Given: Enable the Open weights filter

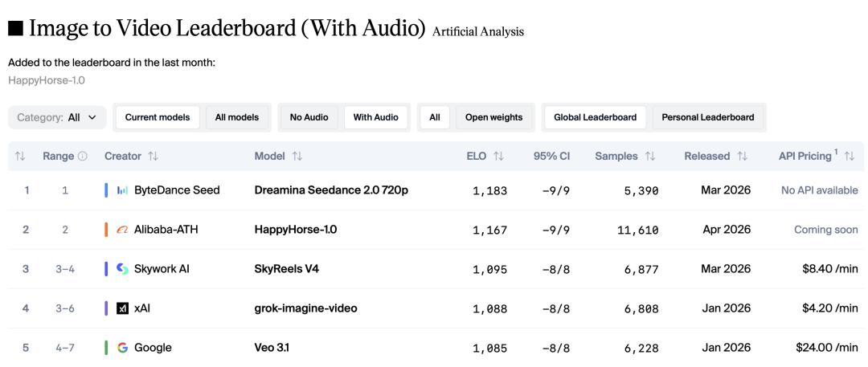Looking at the screenshot, I should (x=493, y=117).
